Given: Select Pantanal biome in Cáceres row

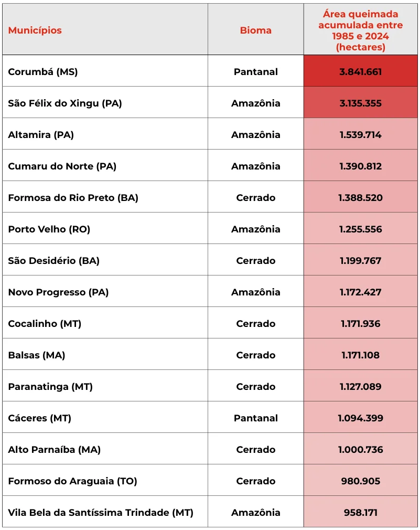Looking at the screenshot, I should (x=255, y=417).
